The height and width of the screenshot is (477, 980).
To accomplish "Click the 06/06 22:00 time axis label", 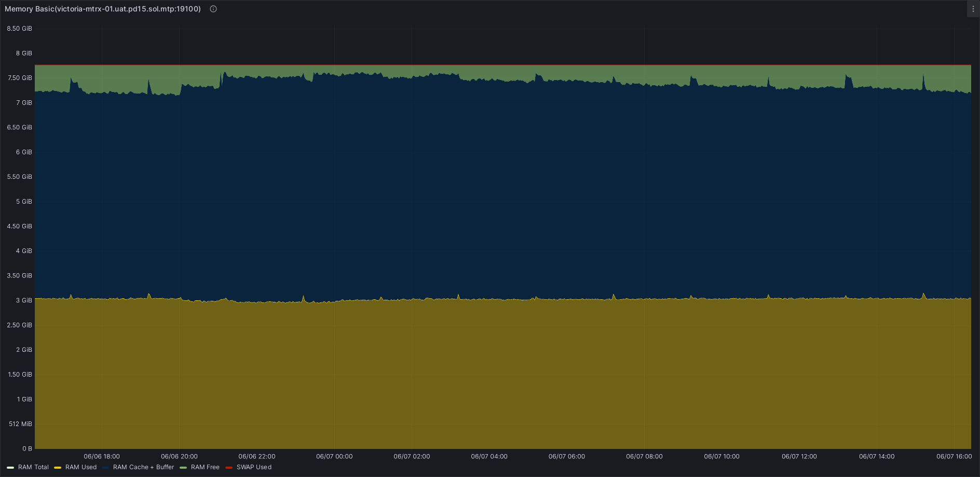I will [x=257, y=457].
